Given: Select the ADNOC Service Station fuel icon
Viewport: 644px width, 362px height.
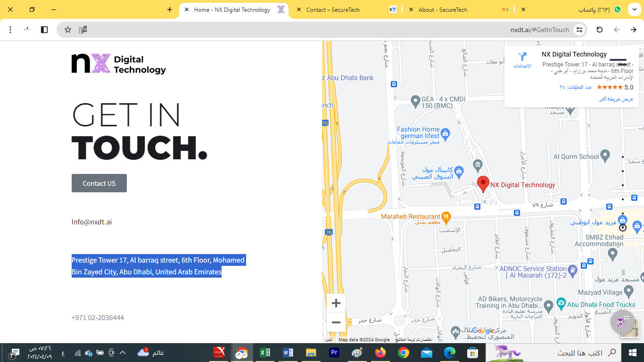Looking at the screenshot, I should [x=572, y=271].
